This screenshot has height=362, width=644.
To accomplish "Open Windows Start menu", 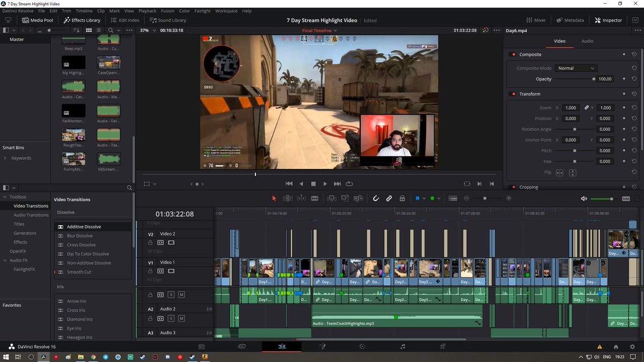I will point(6,357).
